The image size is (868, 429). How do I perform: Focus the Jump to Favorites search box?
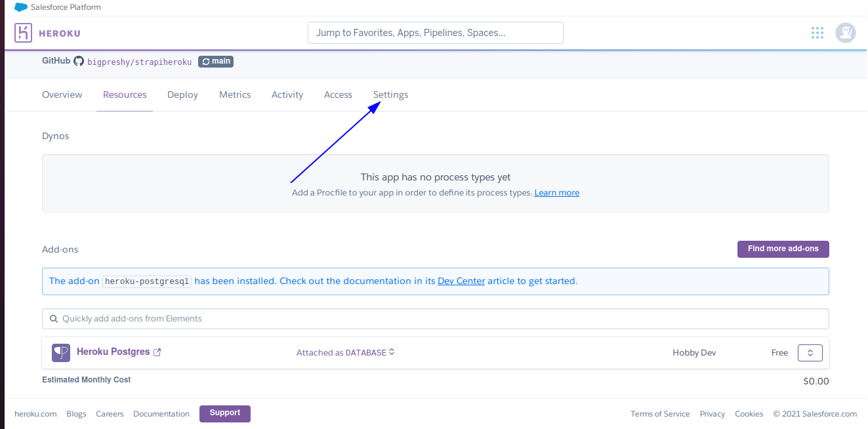click(436, 33)
